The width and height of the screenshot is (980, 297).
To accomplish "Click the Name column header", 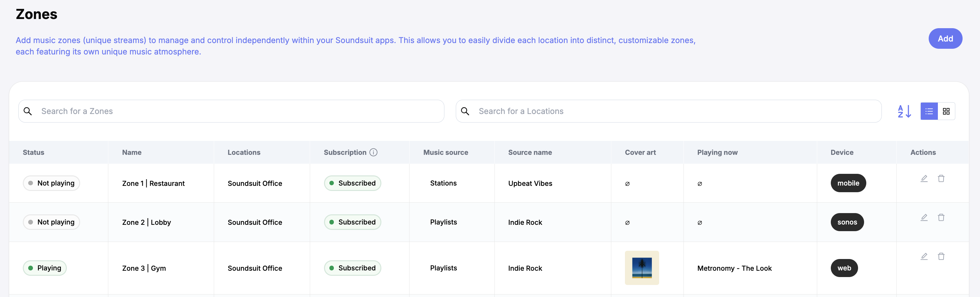I will pyautogui.click(x=132, y=152).
